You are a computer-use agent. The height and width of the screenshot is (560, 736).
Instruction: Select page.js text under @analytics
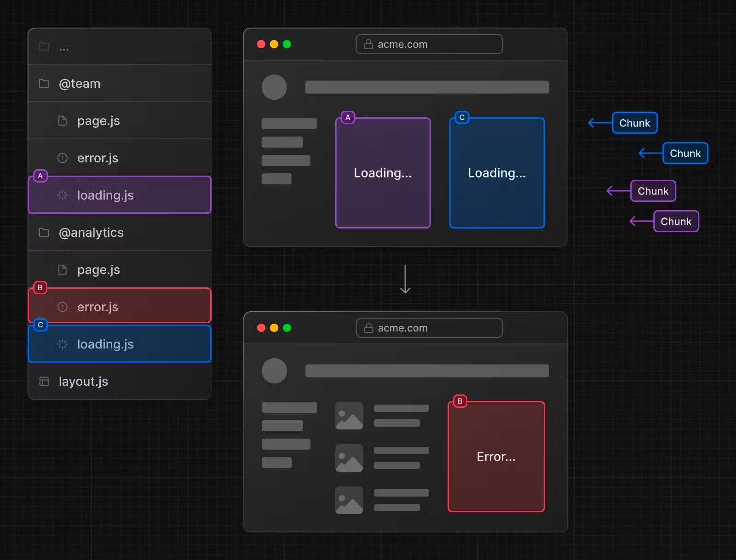98,270
